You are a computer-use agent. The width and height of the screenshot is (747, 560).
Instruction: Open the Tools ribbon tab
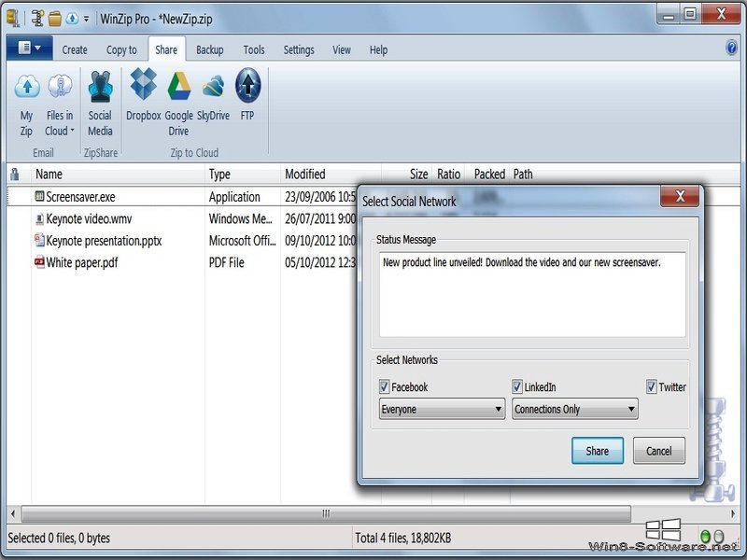point(254,50)
